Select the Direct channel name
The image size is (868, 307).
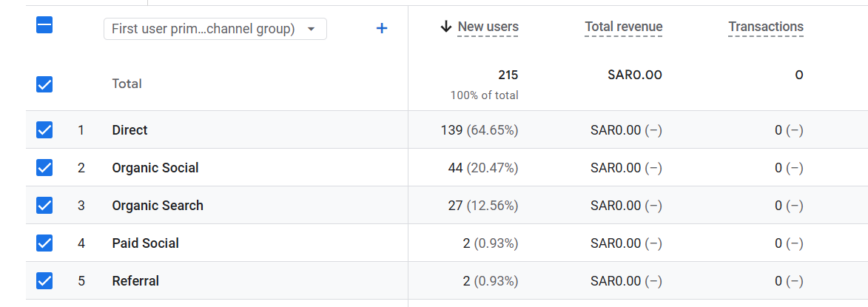(x=129, y=130)
